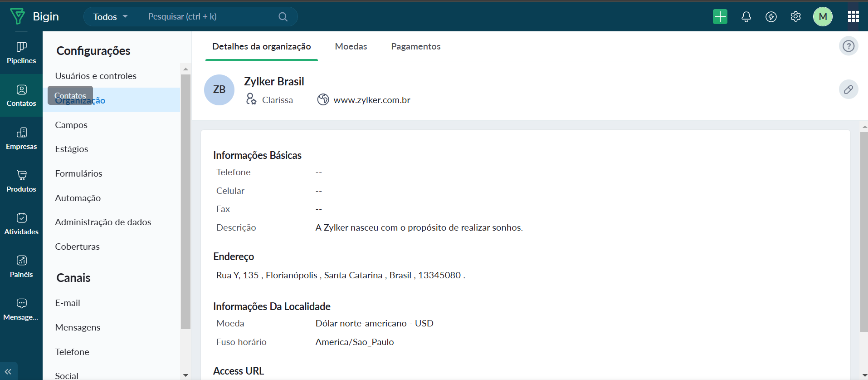Click the Access URL heading

click(239, 371)
